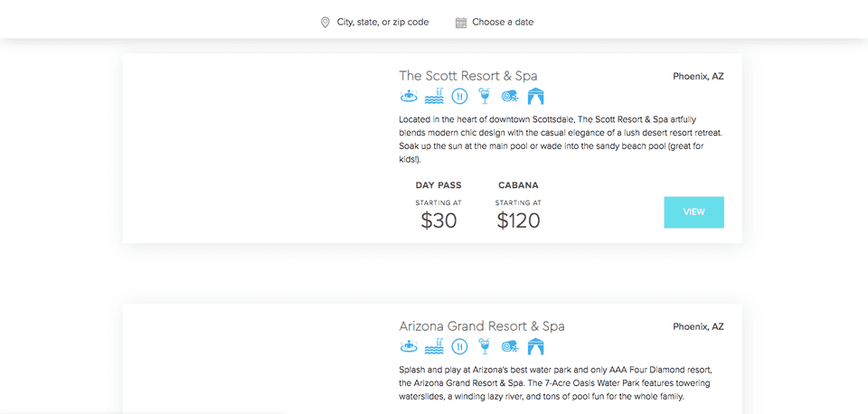The image size is (868, 414).
Task: Open The Scott Resort with the VIEW button
Action: point(693,212)
